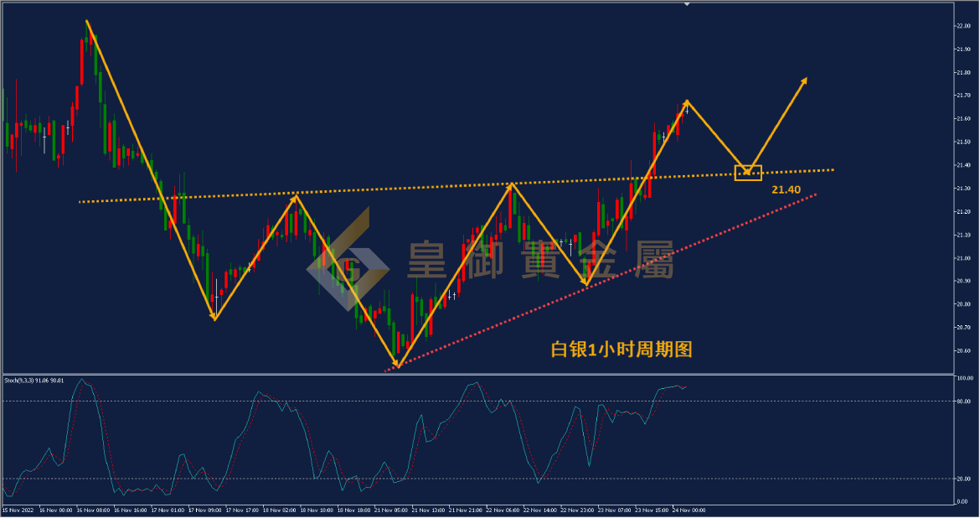Click the 16 Nov 00:00 time label

pyautogui.click(x=55, y=510)
